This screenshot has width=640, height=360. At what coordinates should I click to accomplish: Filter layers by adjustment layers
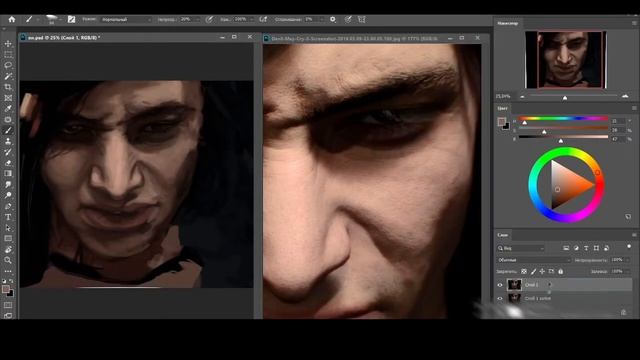click(576, 248)
